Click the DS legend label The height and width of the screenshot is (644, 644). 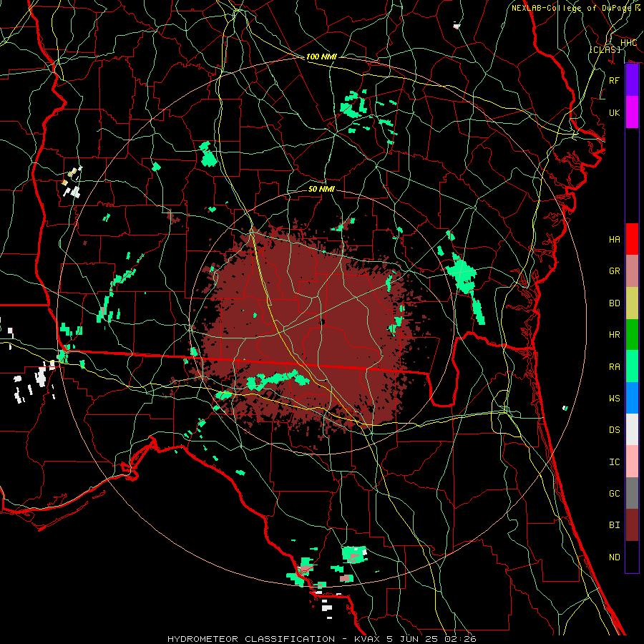(x=615, y=429)
